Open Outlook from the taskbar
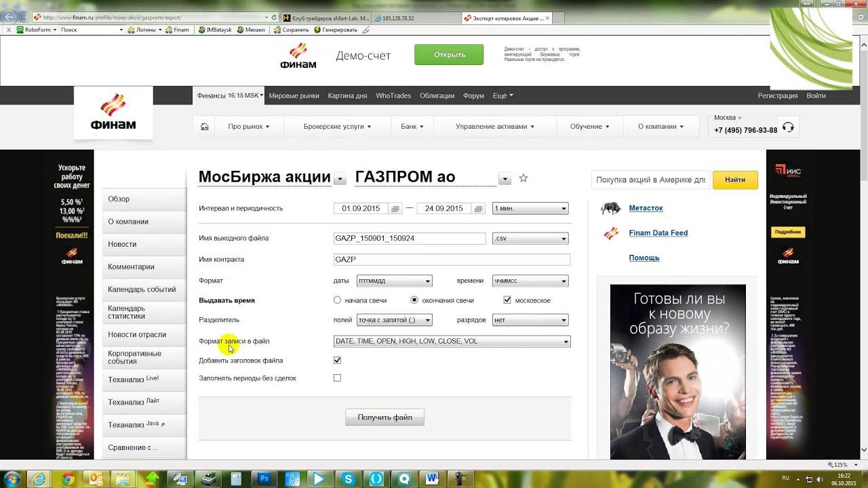 coord(96,479)
